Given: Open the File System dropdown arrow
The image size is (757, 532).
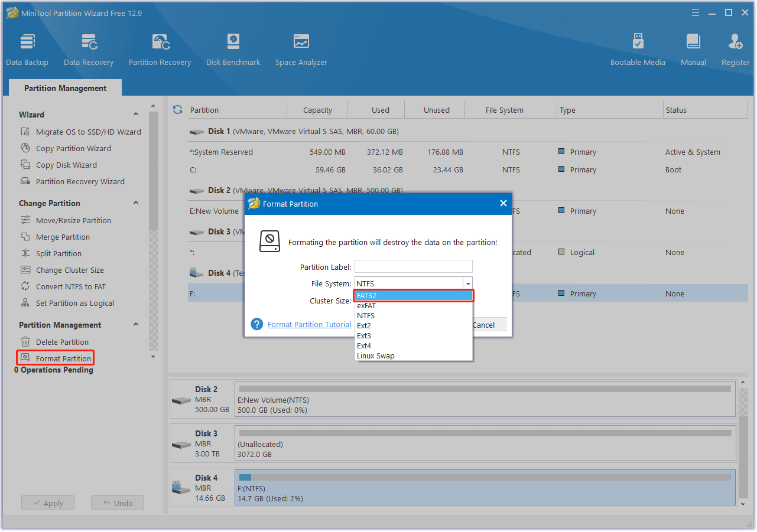Looking at the screenshot, I should 467,283.
